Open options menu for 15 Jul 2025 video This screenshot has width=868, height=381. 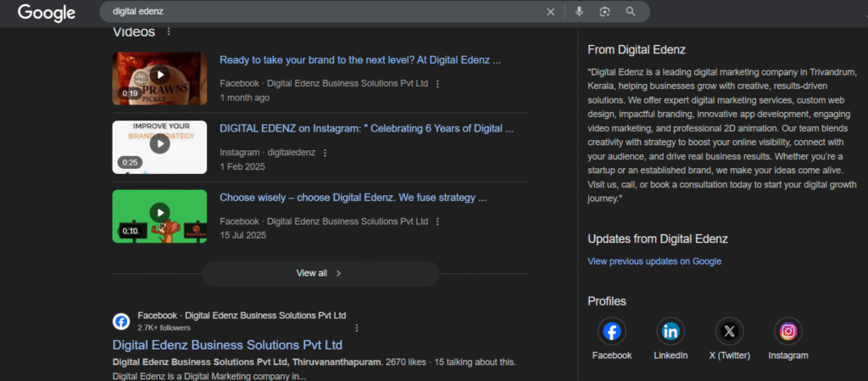(x=437, y=221)
